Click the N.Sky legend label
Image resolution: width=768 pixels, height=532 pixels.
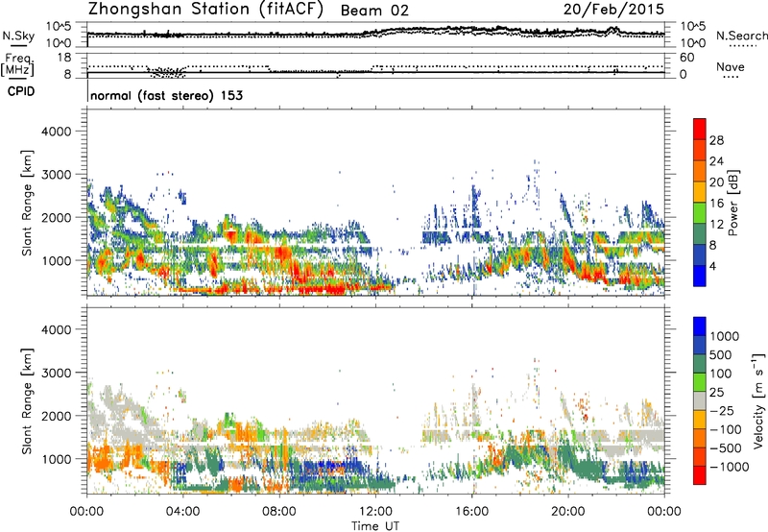18,36
